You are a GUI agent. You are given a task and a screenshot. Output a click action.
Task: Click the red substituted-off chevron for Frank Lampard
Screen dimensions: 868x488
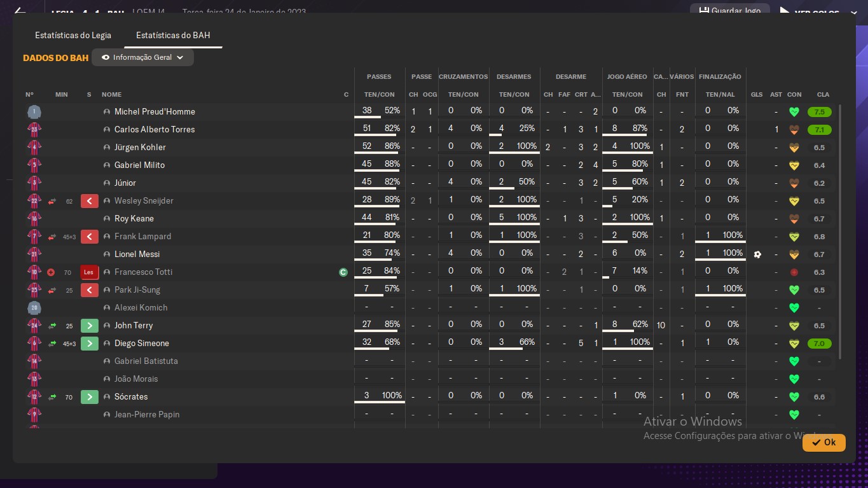pos(89,237)
